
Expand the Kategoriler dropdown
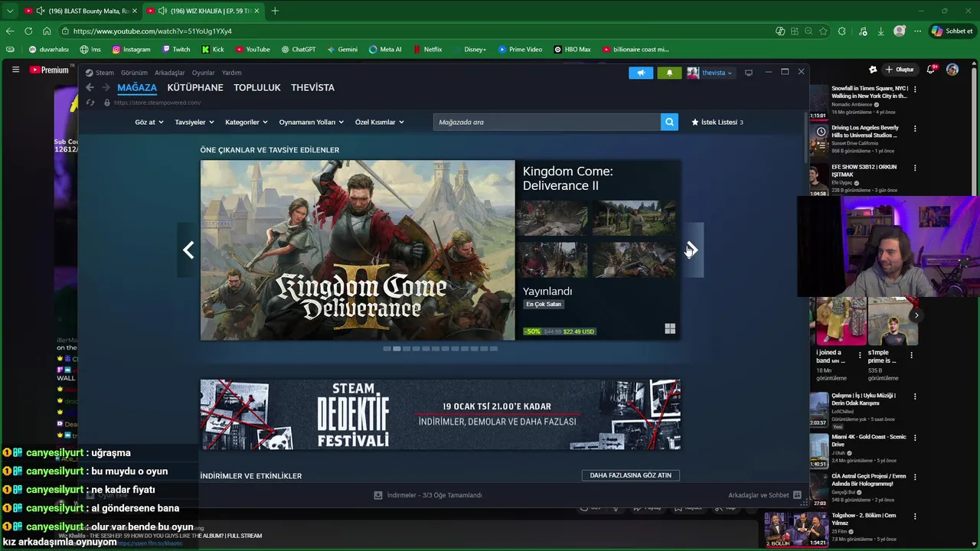(247, 122)
